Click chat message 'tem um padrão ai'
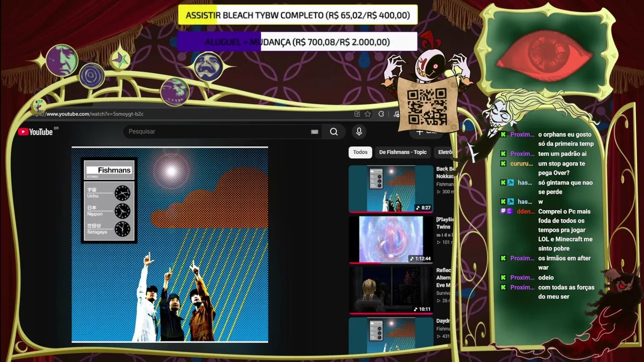Viewport: 644px width, 362px height. coord(562,154)
